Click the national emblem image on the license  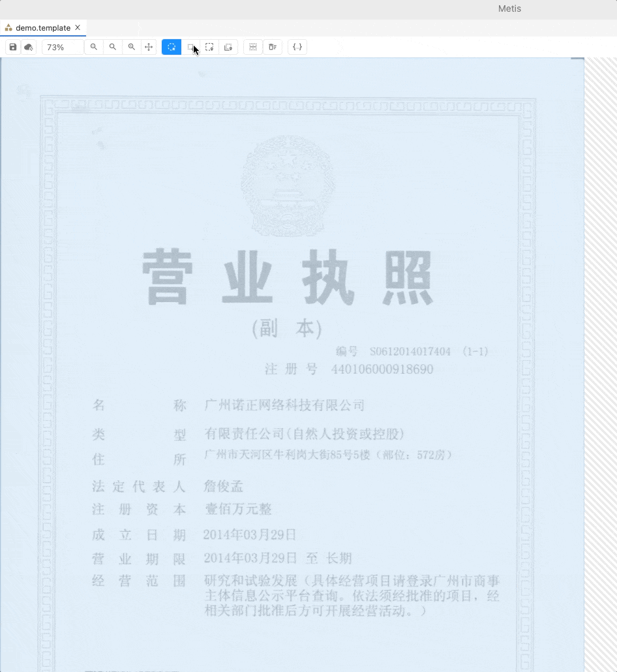point(288,185)
